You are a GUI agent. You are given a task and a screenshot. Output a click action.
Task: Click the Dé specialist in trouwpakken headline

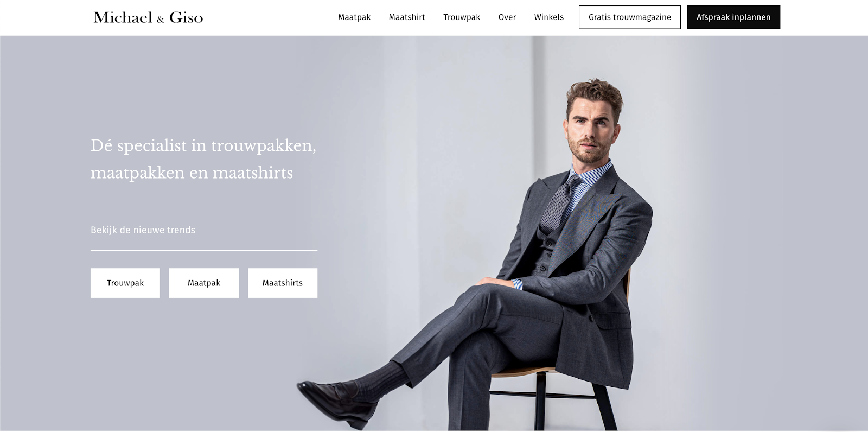coord(203,159)
